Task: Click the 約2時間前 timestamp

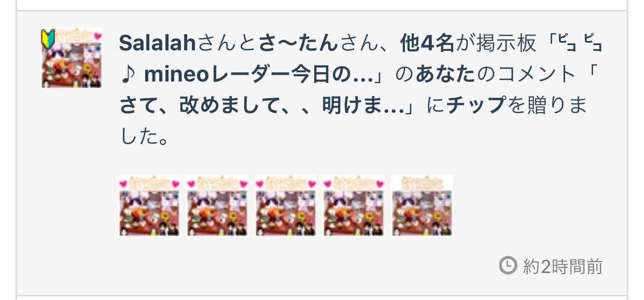Action: coord(563,266)
